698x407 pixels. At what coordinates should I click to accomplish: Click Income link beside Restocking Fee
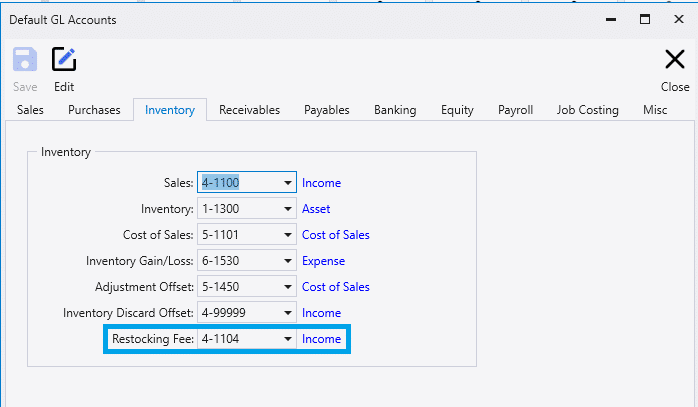tap(321, 339)
